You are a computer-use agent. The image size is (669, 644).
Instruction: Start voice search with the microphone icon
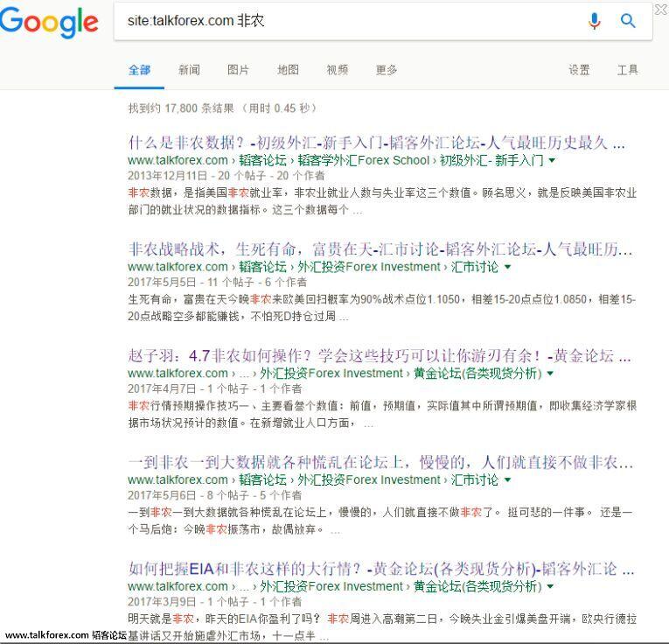click(x=595, y=20)
